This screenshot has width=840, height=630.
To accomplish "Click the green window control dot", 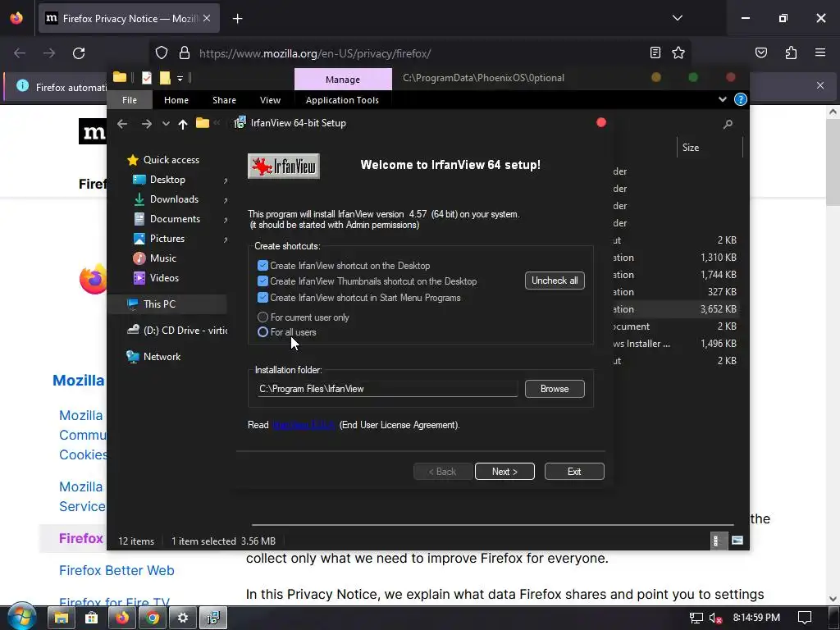I will (x=692, y=77).
